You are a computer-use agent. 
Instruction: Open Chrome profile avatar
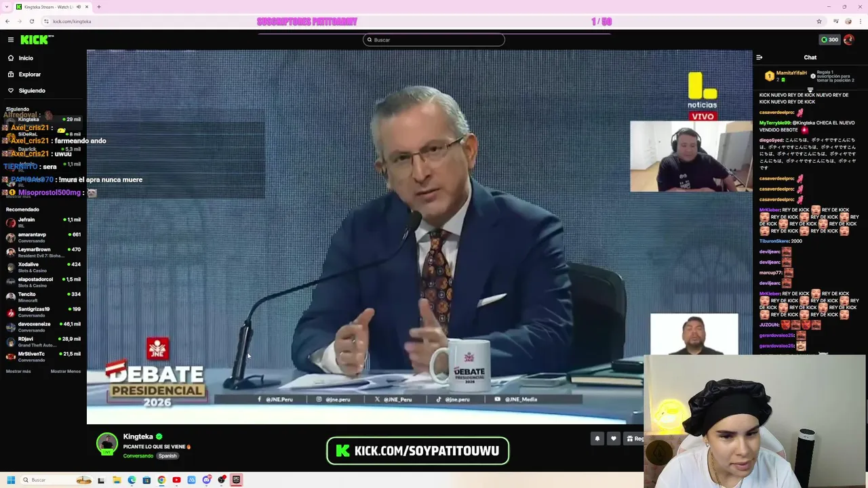848,22
